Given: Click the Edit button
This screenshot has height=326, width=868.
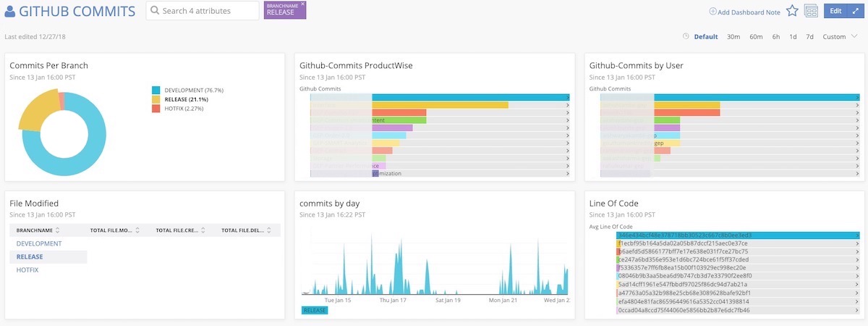Looking at the screenshot, I should pyautogui.click(x=835, y=11).
